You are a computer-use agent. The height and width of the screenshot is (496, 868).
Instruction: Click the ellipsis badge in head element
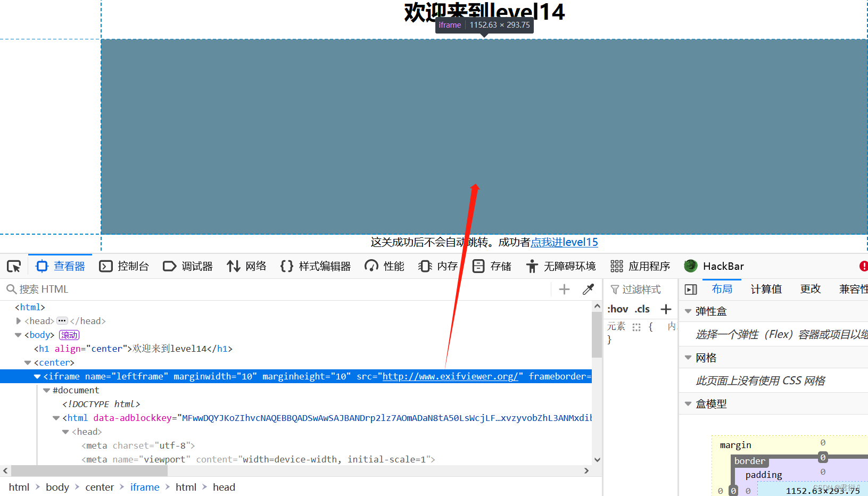62,321
